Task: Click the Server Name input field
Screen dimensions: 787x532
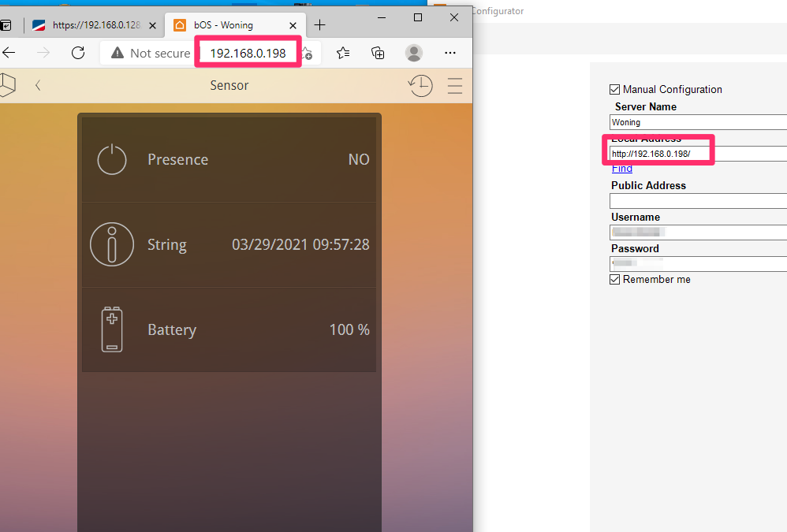Action: tap(698, 122)
